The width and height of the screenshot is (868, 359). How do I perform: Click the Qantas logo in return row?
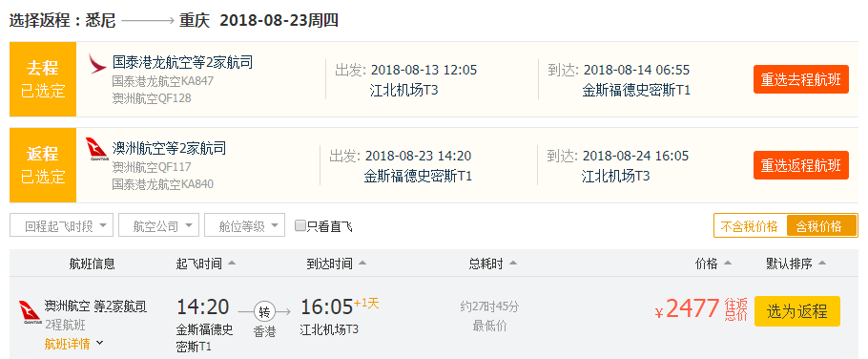coord(96,150)
